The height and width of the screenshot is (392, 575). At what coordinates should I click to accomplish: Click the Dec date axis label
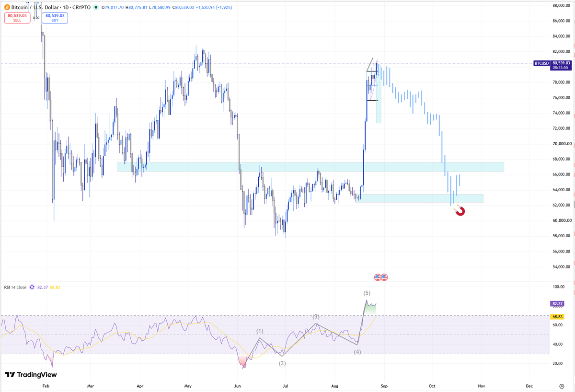coord(529,385)
